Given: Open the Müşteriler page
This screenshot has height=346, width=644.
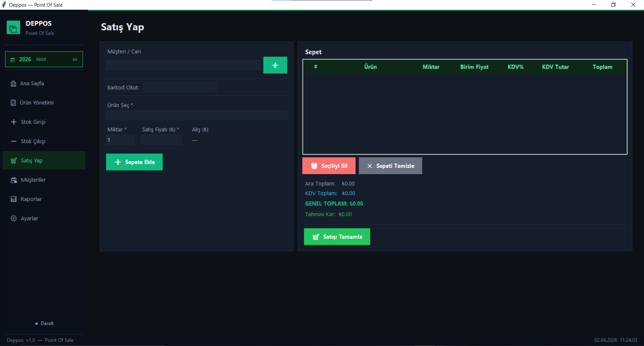Looking at the screenshot, I should [33, 180].
